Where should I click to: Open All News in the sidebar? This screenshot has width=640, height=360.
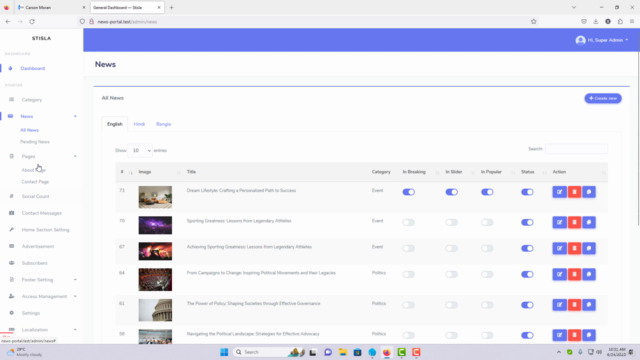[29, 130]
